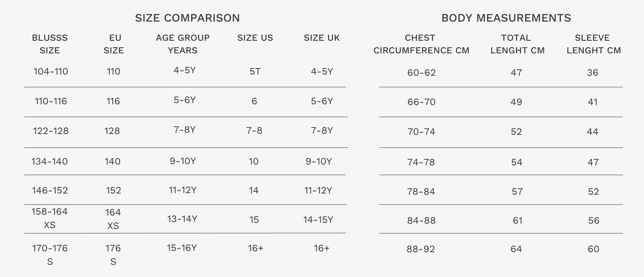Click the 170-176 S Blusss size cell
This screenshot has width=644, height=277.
[50, 255]
